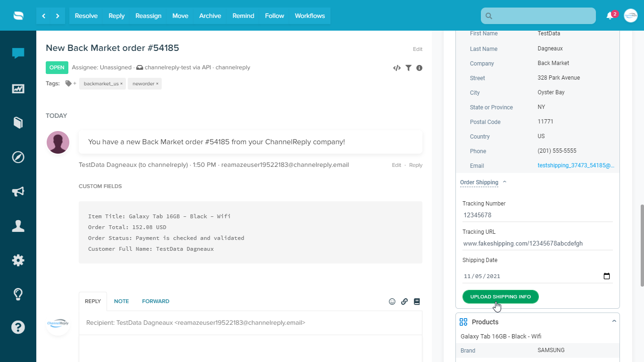This screenshot has width=644, height=362.
Task: Open calendar picker in Shipping Date field
Action: (607, 276)
